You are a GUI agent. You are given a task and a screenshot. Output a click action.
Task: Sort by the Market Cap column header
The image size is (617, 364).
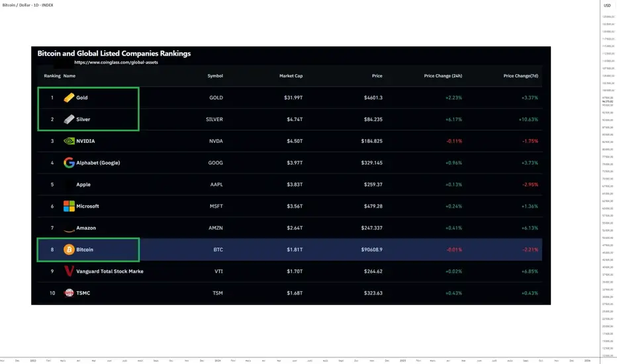[291, 76]
